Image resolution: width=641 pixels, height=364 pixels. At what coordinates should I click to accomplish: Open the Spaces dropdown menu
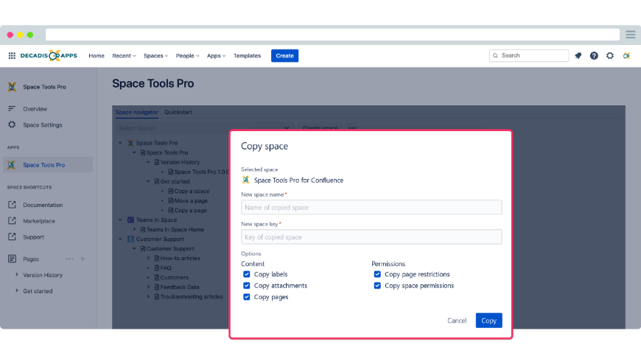[x=155, y=55]
